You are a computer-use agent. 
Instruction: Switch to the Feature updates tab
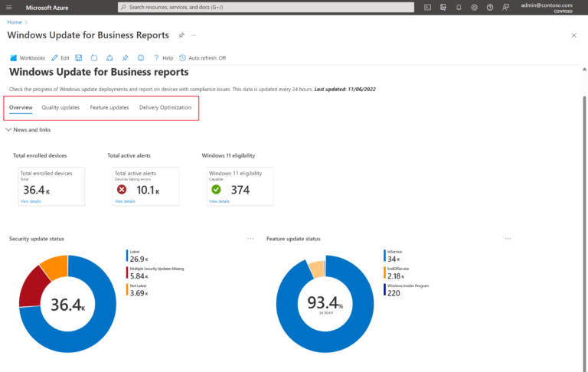click(x=109, y=108)
